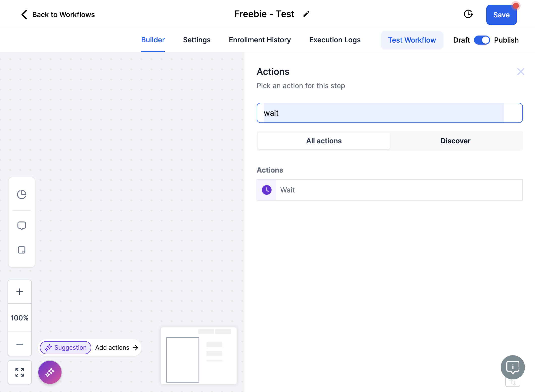Viewport: 535px width, 392px height.
Task: Switch to the Discover tab
Action: point(455,141)
